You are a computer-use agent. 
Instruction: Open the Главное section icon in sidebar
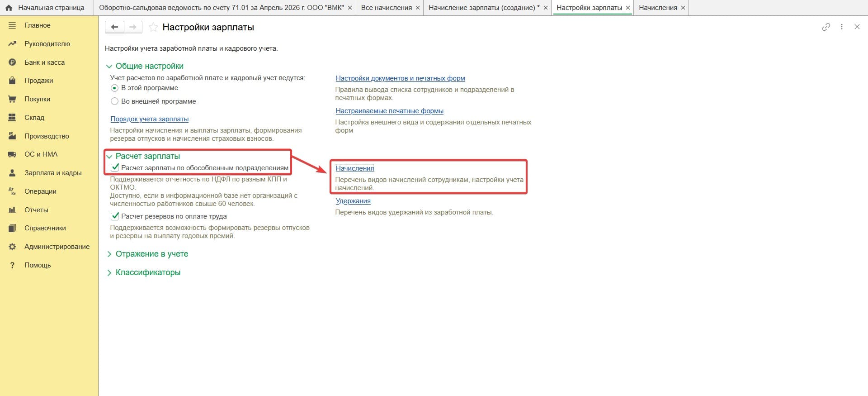[12, 25]
